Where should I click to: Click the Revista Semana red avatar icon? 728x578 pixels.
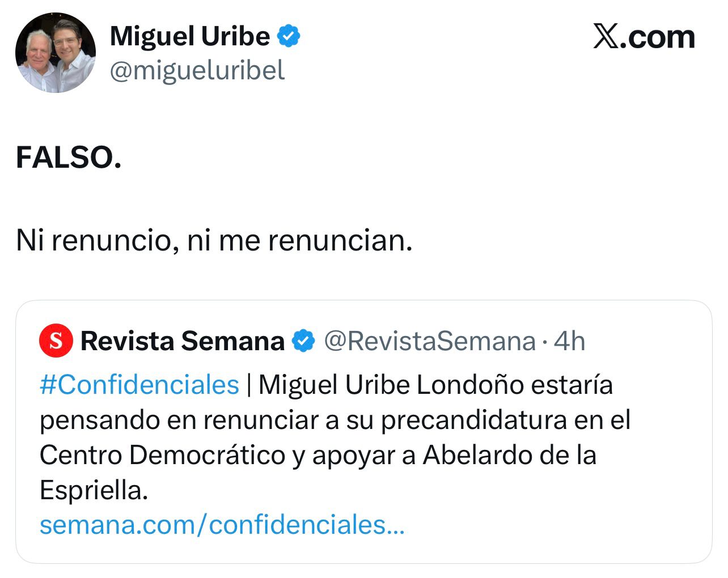[x=55, y=341]
